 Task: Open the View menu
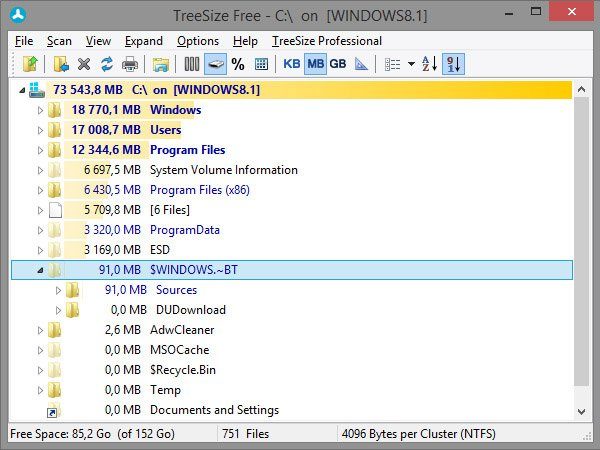[x=98, y=41]
